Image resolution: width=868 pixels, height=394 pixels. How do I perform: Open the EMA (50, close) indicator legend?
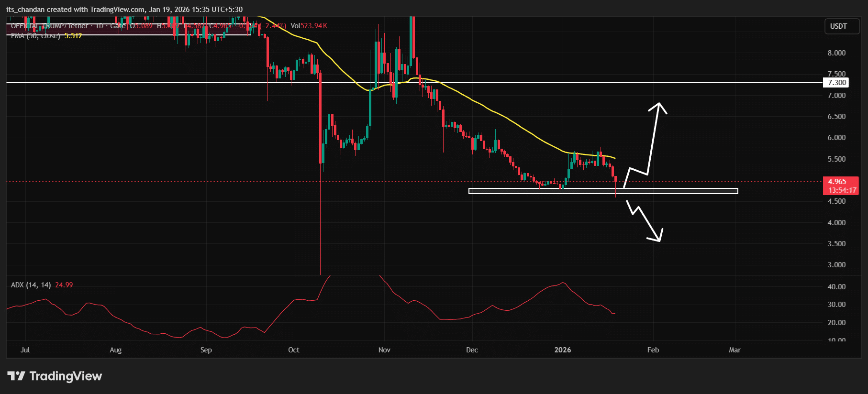click(36, 36)
